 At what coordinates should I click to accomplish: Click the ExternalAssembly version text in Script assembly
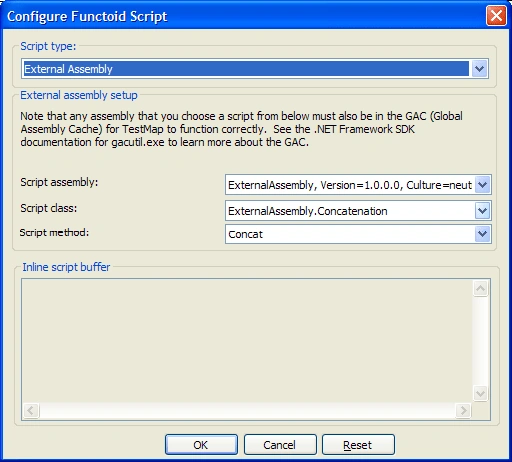click(x=350, y=185)
